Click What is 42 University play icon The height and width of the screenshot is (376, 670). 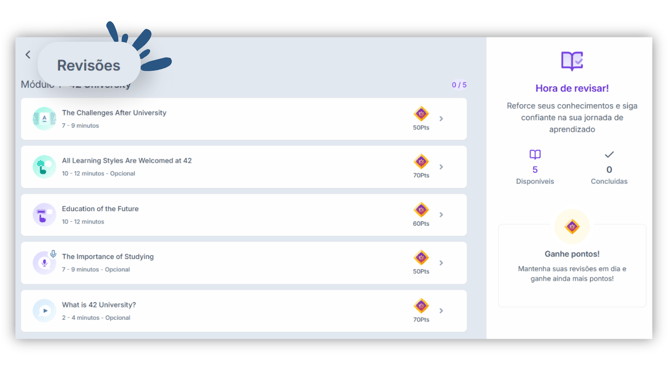[44, 311]
